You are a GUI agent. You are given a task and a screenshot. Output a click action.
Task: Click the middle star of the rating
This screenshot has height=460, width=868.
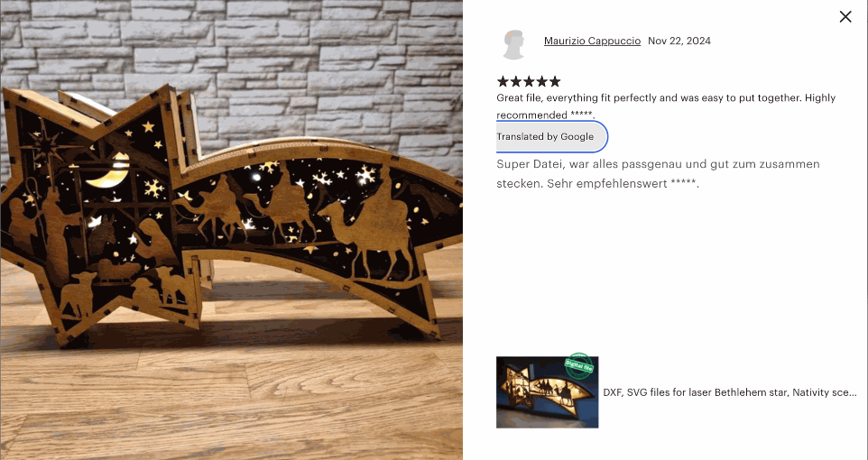click(529, 82)
